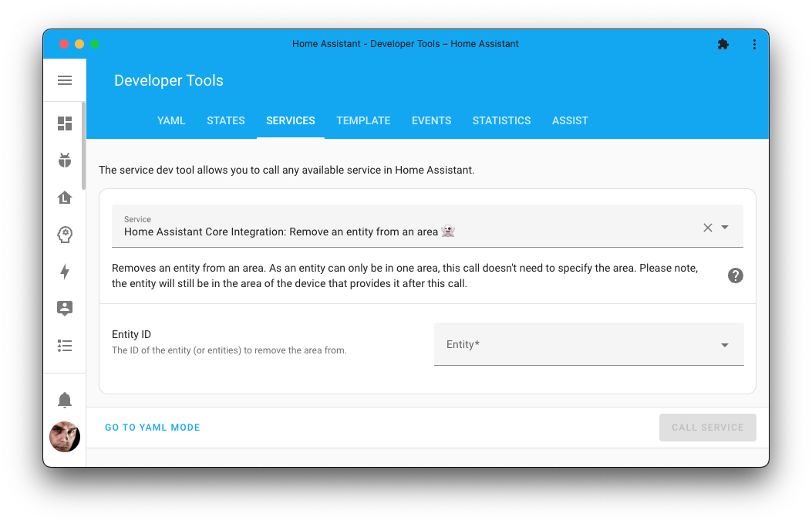This screenshot has width=812, height=524.
Task: Clear the selected service with the X
Action: tap(707, 227)
